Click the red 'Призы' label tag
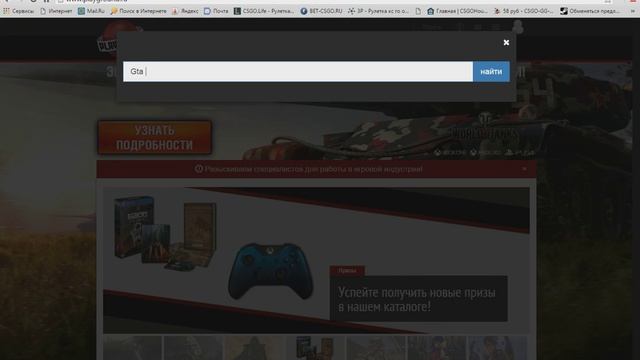The width and height of the screenshot is (640, 360). (x=347, y=271)
